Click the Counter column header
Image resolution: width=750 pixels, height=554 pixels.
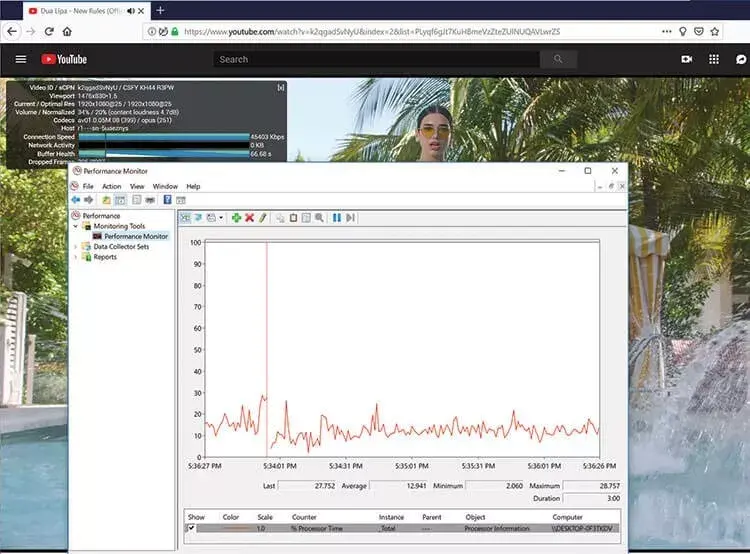click(x=304, y=517)
